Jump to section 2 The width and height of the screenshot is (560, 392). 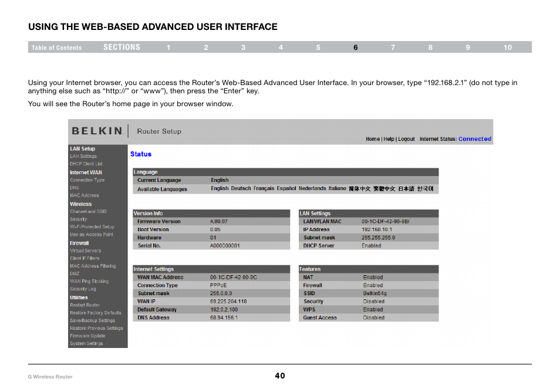tap(206, 48)
